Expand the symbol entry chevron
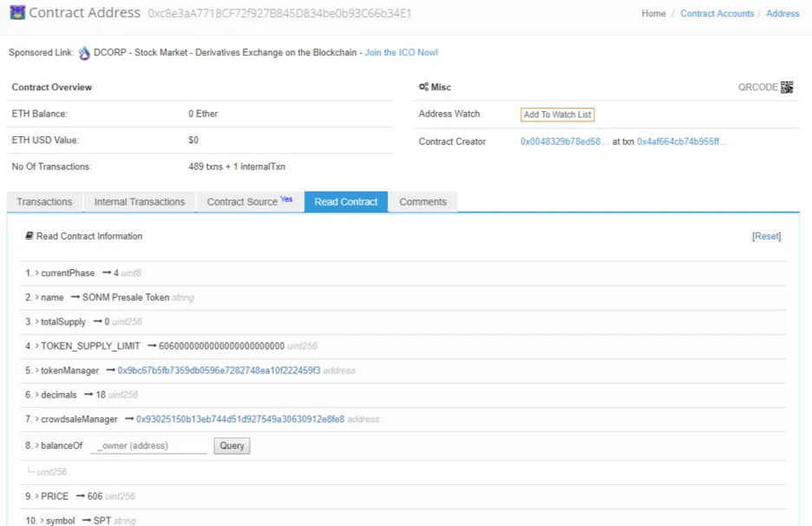This screenshot has height=526, width=812. click(x=42, y=520)
